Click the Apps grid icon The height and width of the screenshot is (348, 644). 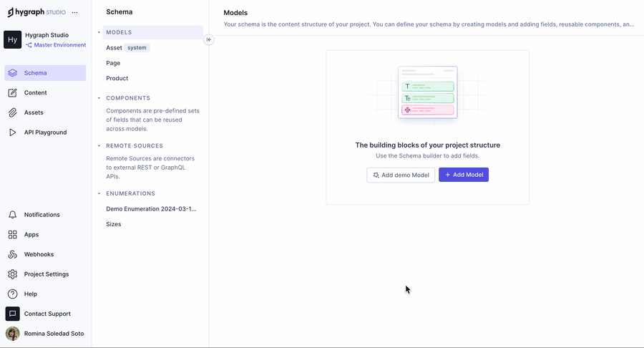13,235
